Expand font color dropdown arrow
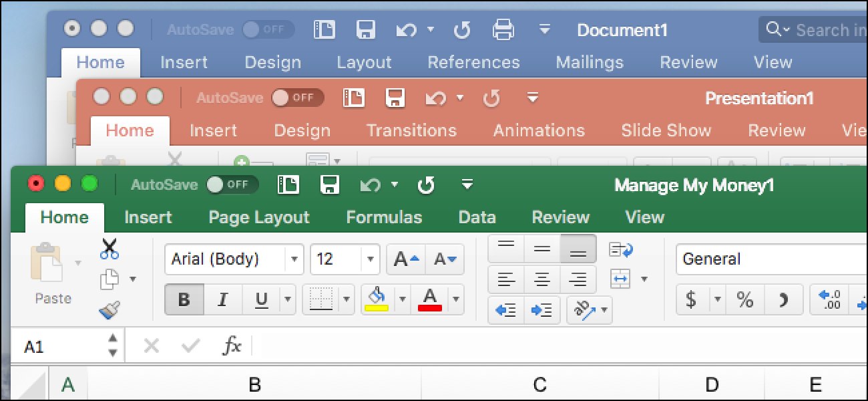This screenshot has height=401, width=868. click(456, 299)
